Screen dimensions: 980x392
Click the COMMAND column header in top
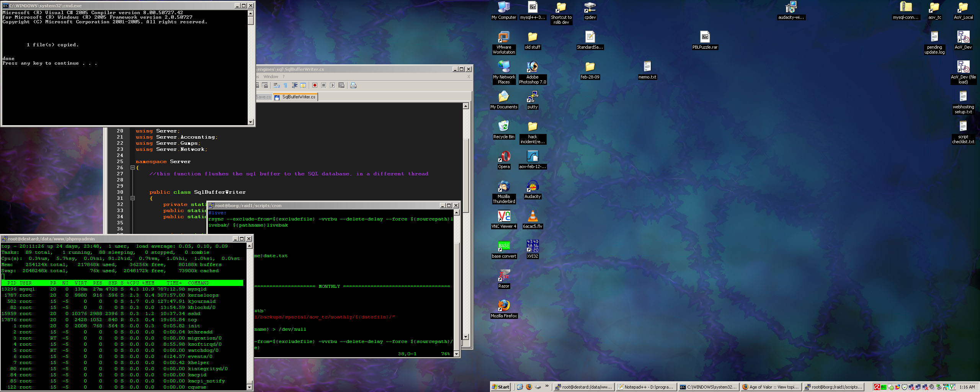[x=198, y=283]
